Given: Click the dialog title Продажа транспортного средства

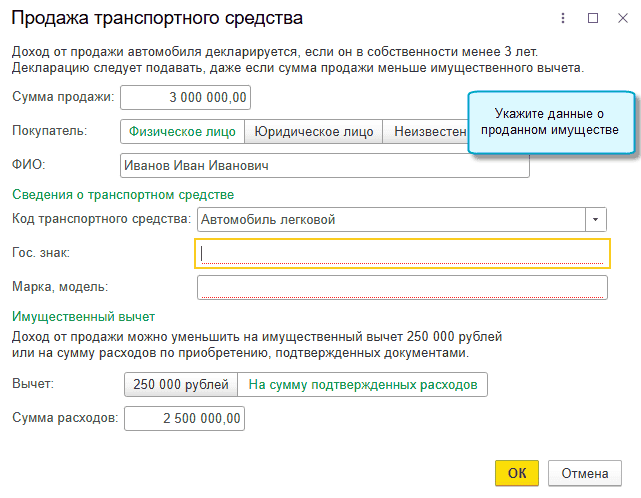Looking at the screenshot, I should (x=156, y=18).
